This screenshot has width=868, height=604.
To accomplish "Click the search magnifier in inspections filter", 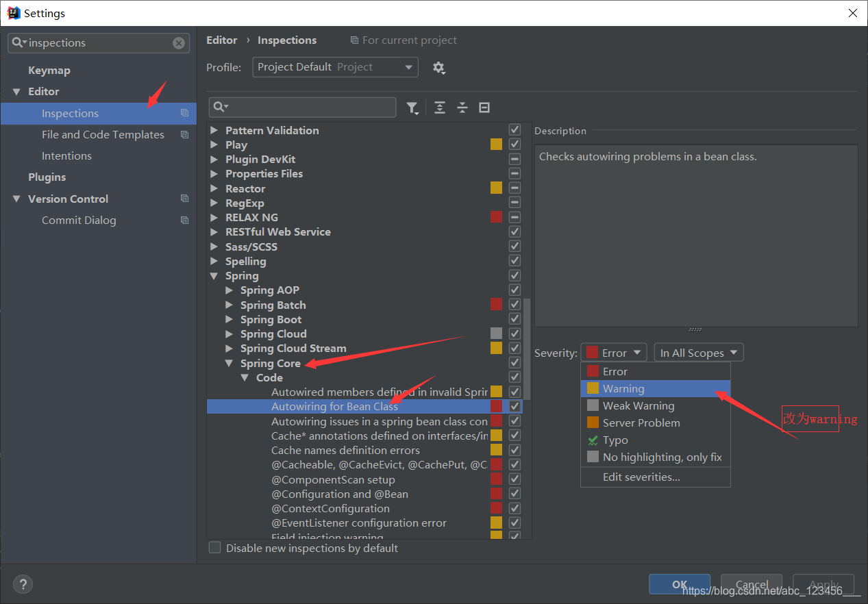I will [220, 108].
